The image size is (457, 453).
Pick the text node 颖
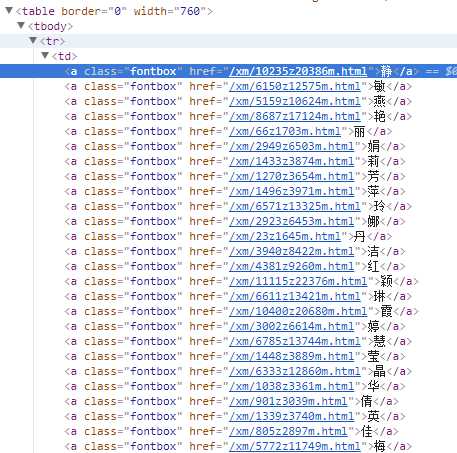click(386, 281)
